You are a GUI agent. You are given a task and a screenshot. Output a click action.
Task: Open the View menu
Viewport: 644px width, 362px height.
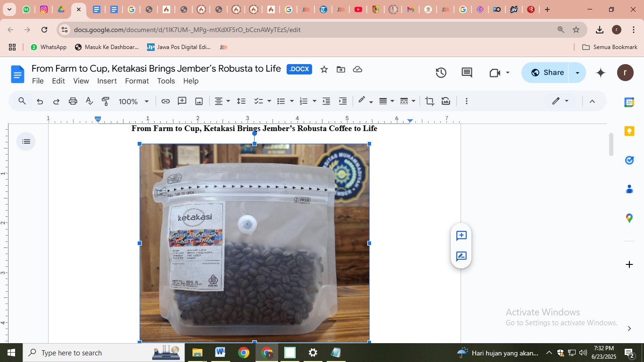click(x=81, y=81)
